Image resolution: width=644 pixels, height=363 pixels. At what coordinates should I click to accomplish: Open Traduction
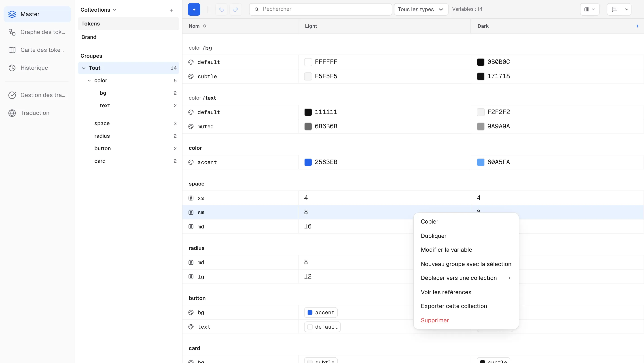point(37,113)
